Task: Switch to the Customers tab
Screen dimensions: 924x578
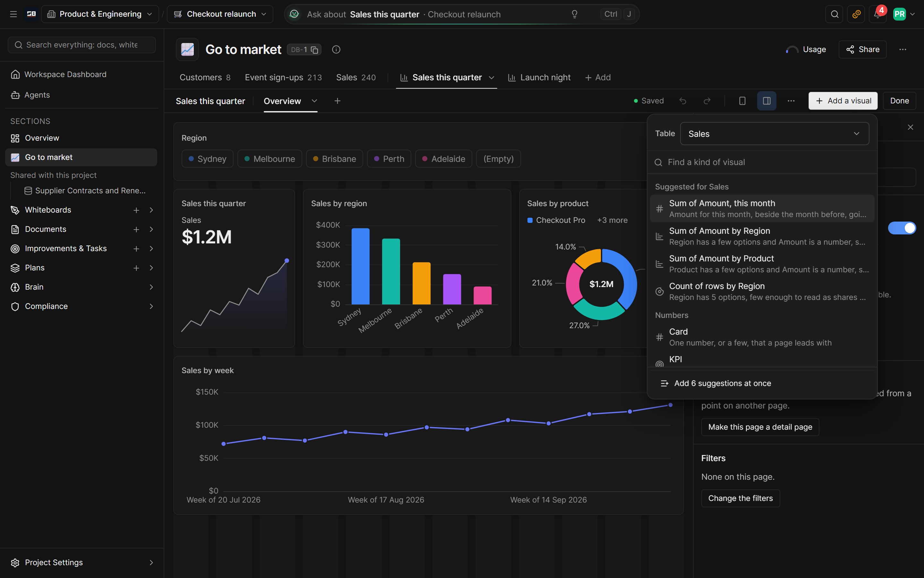Action: [x=205, y=78]
